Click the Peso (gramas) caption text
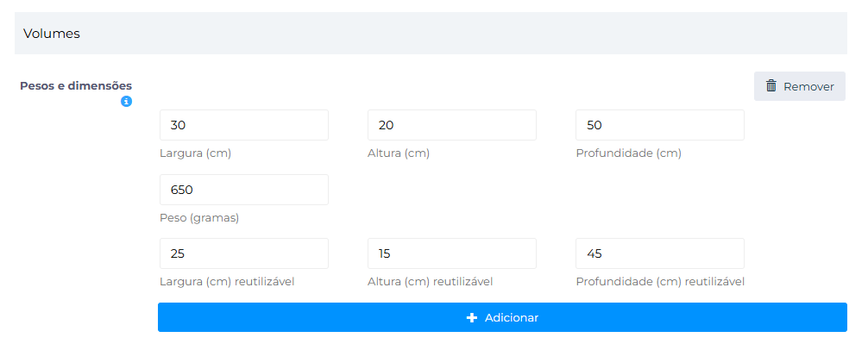Image resolution: width=868 pixels, height=350 pixels. tap(199, 218)
